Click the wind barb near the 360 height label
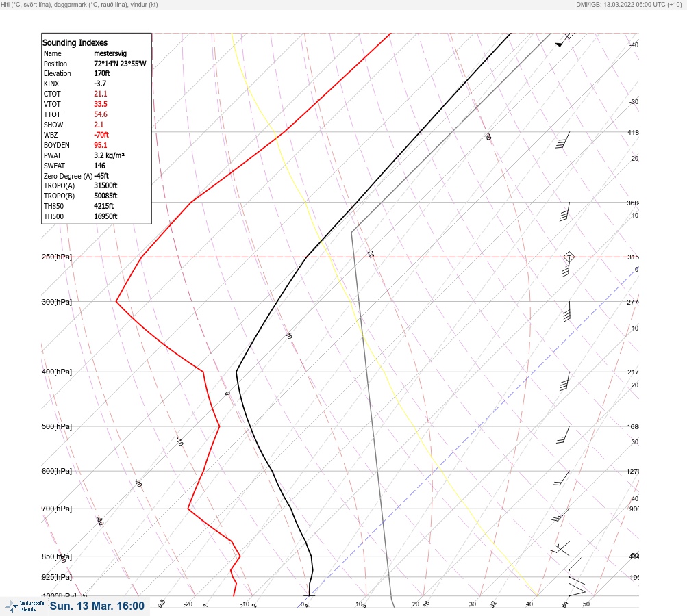 (x=565, y=212)
